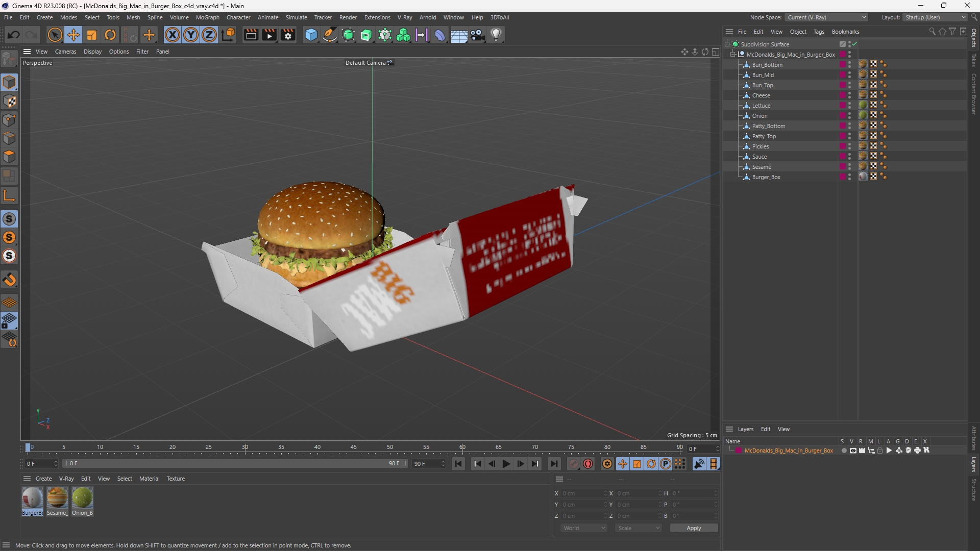Click Apply coordinates button
This screenshot has width=980, height=551.
click(x=694, y=528)
